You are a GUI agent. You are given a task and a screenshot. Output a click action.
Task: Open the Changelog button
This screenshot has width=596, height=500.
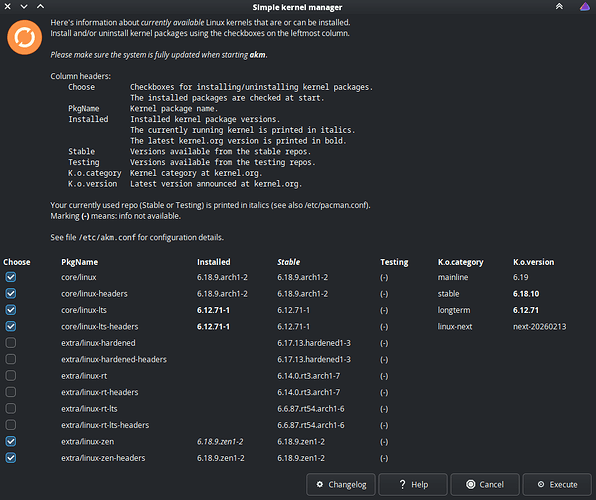(x=341, y=484)
